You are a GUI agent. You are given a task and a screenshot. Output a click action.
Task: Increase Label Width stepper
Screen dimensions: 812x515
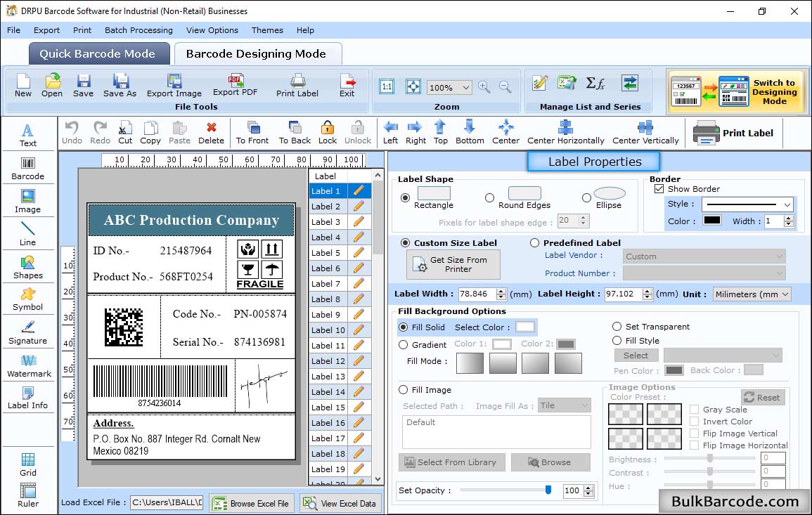point(501,291)
